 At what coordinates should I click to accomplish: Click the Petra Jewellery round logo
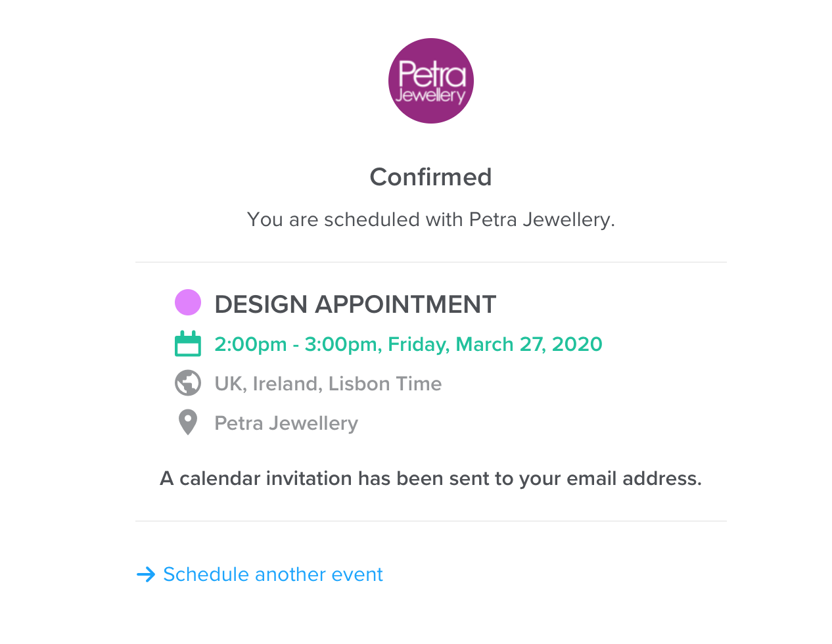[430, 81]
